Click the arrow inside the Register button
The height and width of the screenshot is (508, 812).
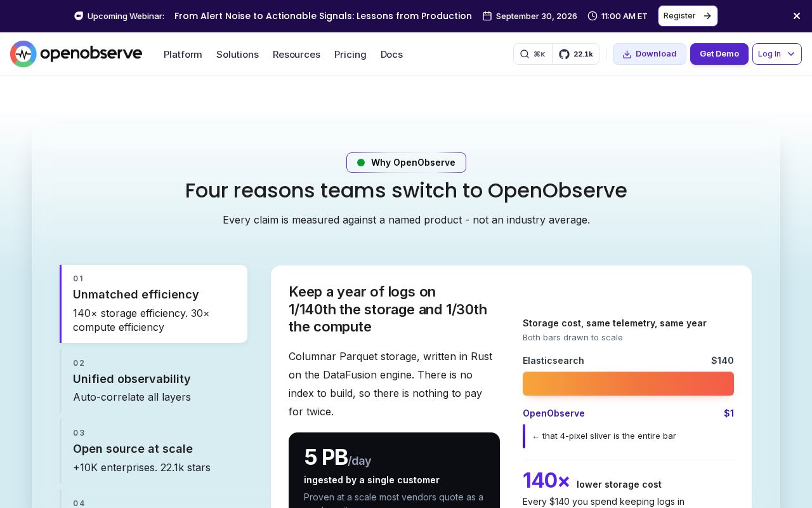tap(707, 16)
